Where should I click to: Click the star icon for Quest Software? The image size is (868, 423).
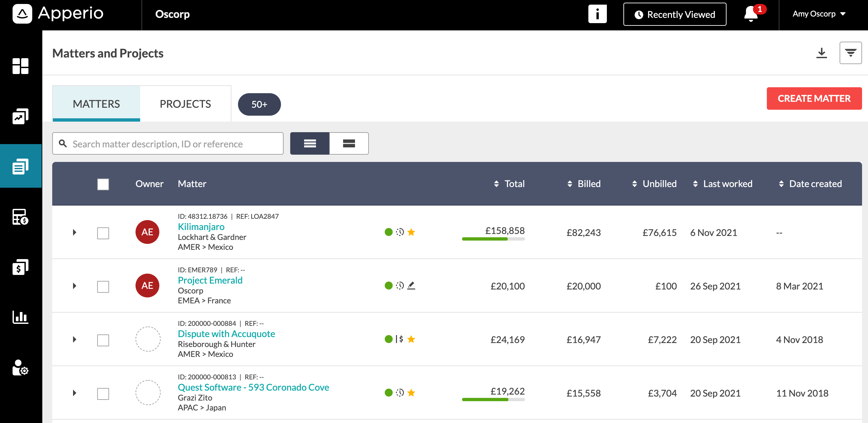[x=411, y=393]
